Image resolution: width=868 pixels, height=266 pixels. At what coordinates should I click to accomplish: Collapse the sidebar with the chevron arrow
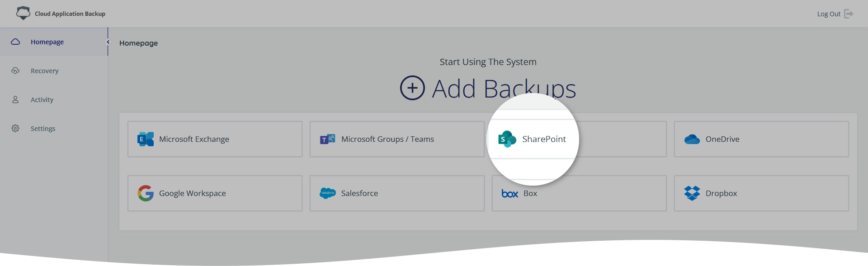click(108, 42)
